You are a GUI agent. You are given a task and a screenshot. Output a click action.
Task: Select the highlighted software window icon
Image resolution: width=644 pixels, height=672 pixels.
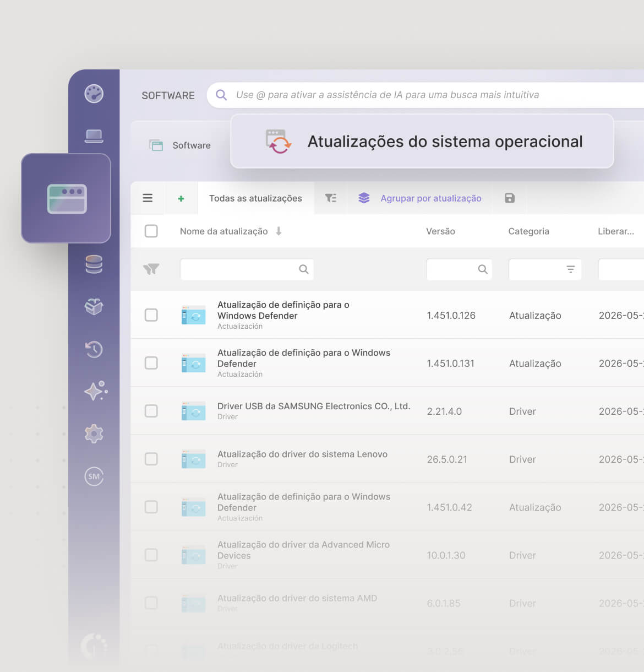tap(67, 198)
